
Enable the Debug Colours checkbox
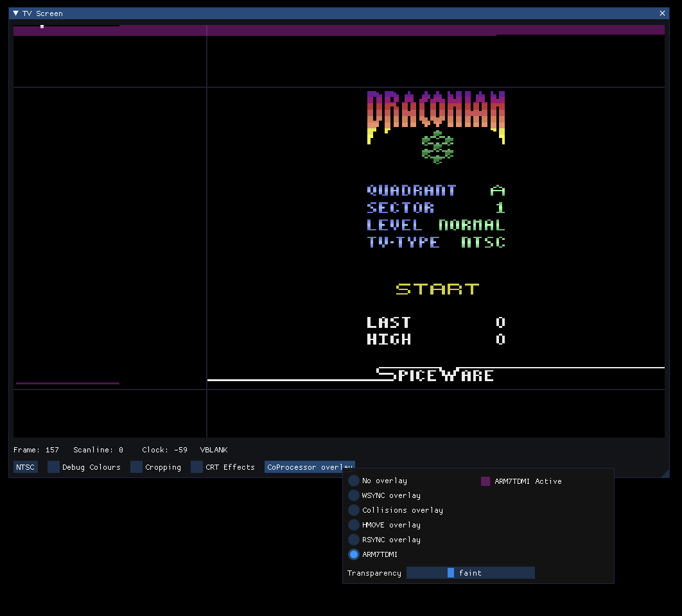coord(53,467)
